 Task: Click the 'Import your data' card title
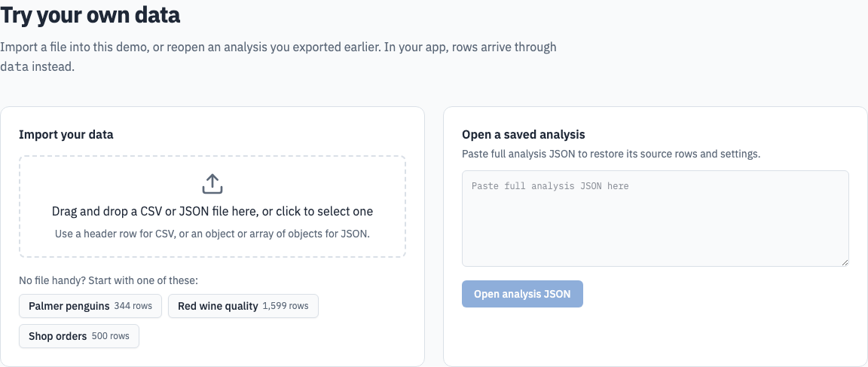point(66,134)
